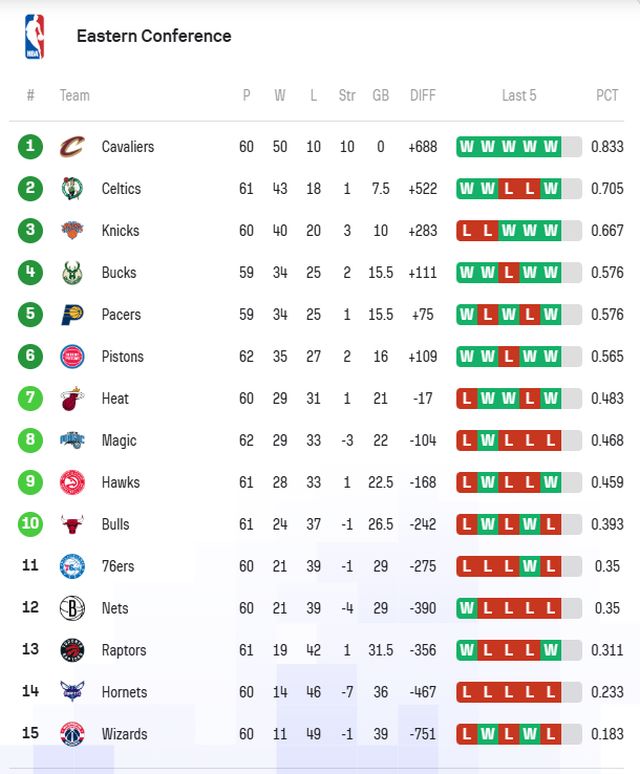Click the Cavaliers team logo
Image resolution: width=640 pixels, height=774 pixels.
click(72, 147)
